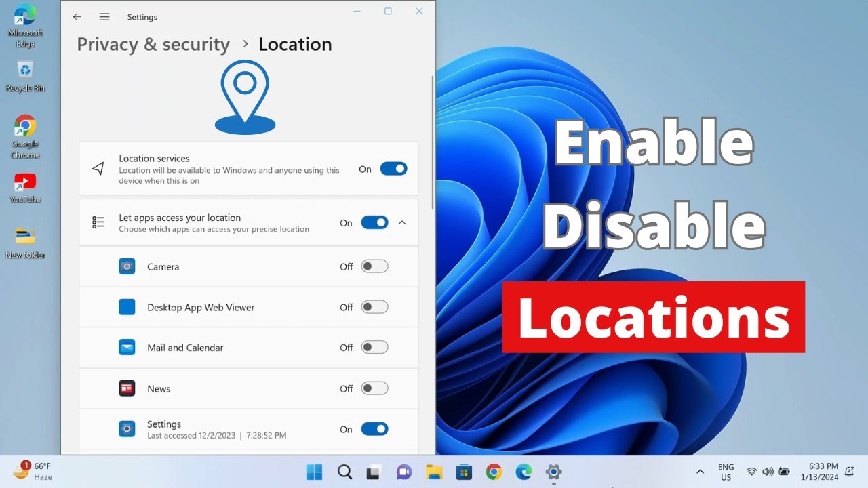This screenshot has height=488, width=868.
Task: Open Wi-Fi network quick settings
Action: tap(751, 472)
